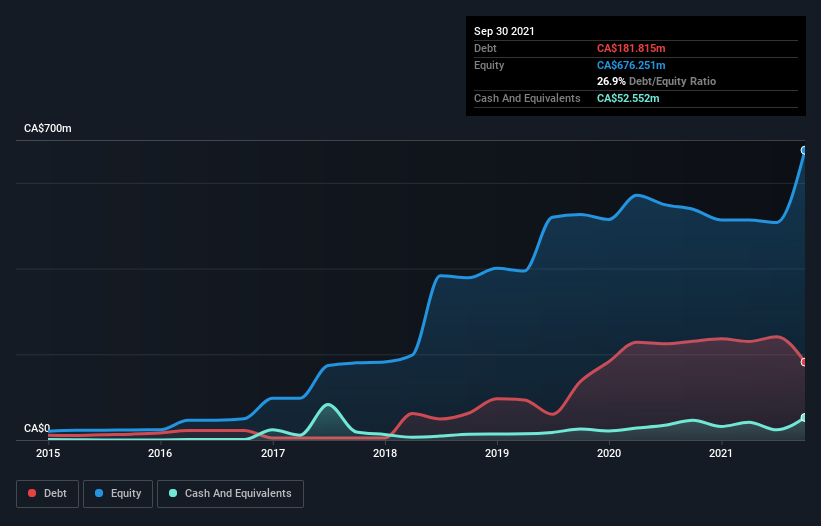The image size is (821, 526).
Task: Click the Debt label in tooltip
Action: 485,48
